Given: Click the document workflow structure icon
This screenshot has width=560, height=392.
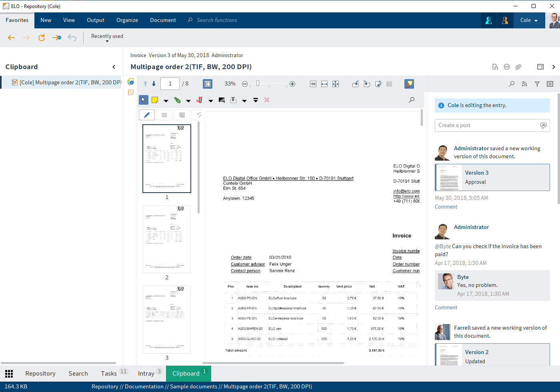Looking at the screenshot, I should [495, 67].
